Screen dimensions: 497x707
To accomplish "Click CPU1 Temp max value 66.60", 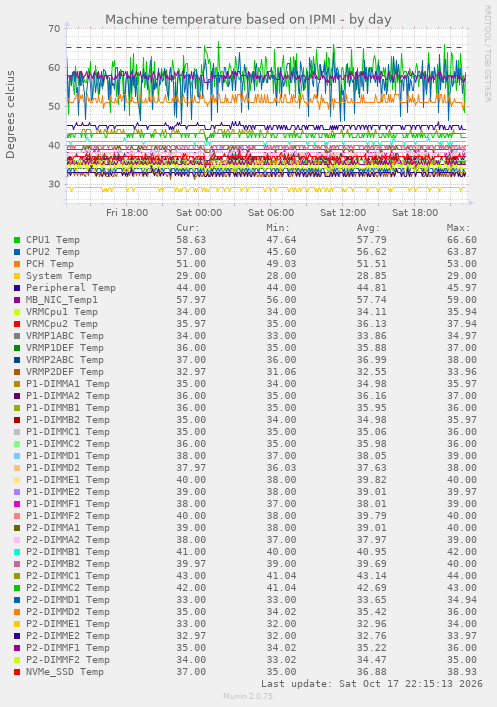I will click(x=462, y=240).
